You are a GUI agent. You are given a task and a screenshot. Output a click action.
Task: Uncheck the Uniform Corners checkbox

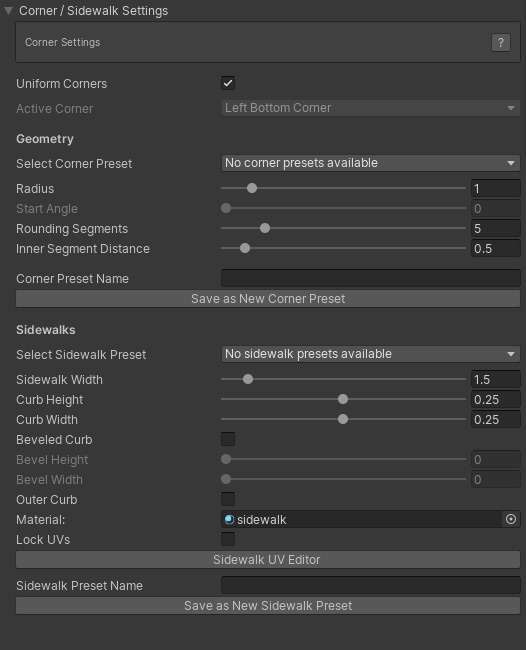(x=228, y=83)
